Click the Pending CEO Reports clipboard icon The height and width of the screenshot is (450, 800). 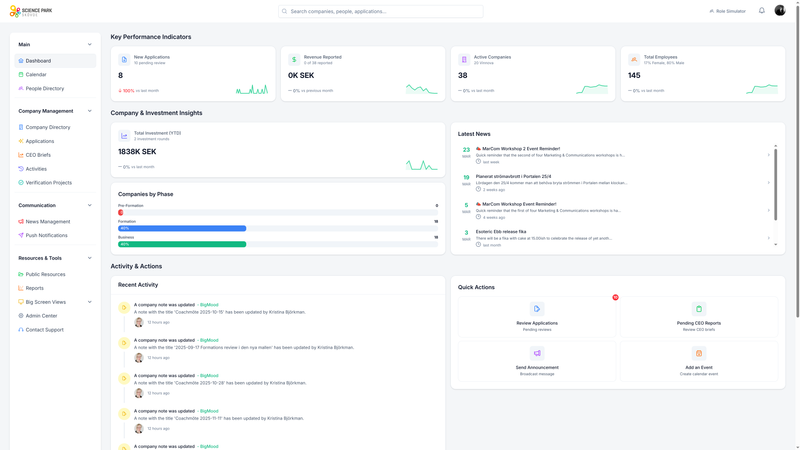(x=699, y=309)
